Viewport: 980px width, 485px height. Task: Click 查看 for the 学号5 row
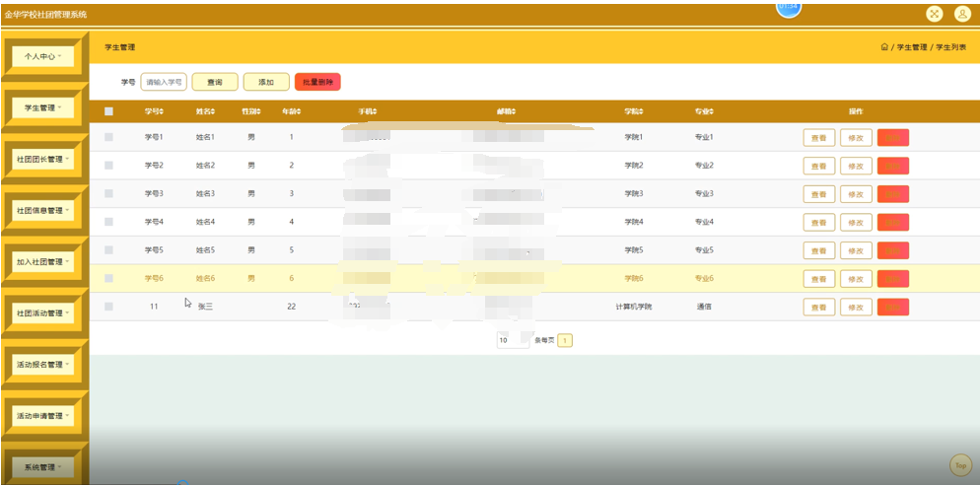coord(818,250)
